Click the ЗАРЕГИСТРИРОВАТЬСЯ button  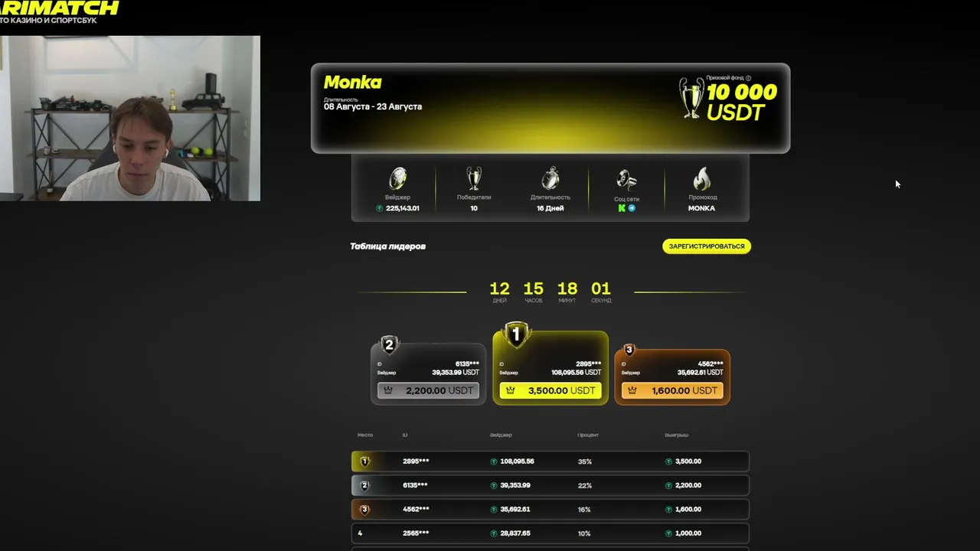707,246
